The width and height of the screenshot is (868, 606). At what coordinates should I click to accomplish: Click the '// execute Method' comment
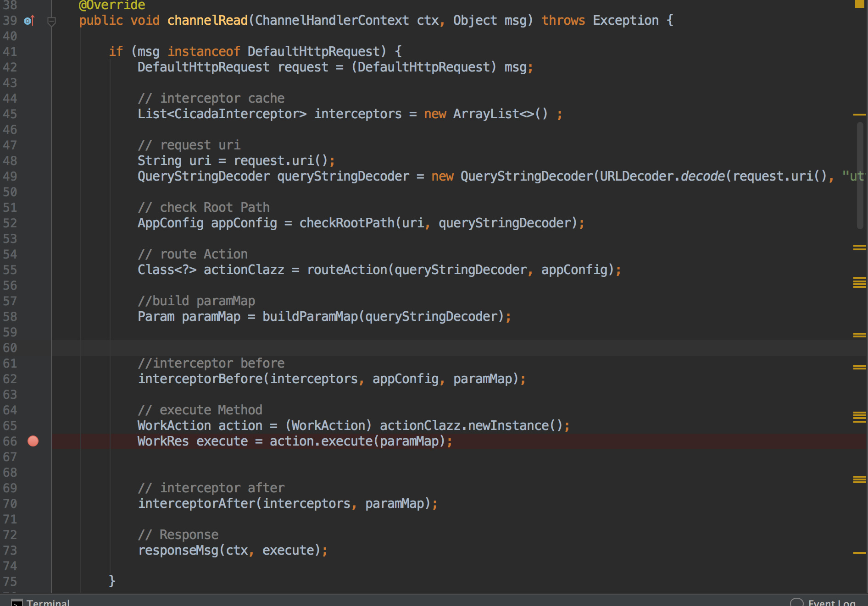pos(200,410)
